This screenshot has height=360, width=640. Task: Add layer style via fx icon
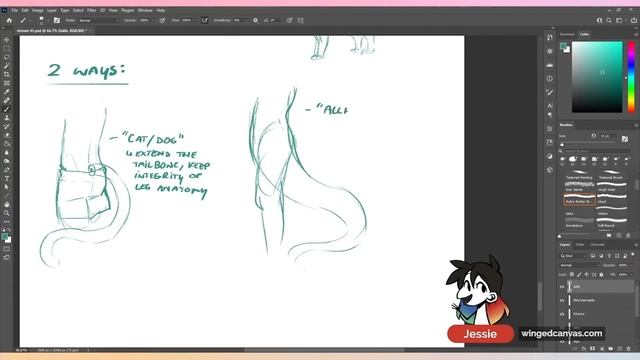pyautogui.click(x=584, y=349)
